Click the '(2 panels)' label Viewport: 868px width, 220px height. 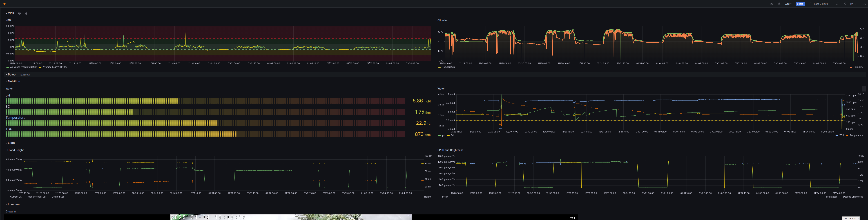click(x=25, y=75)
